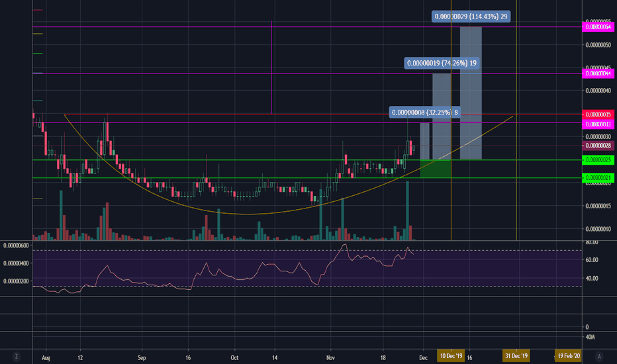Image resolution: width=617 pixels, height=364 pixels.
Task: Click the measurement label showing 114.43%
Action: (471, 17)
